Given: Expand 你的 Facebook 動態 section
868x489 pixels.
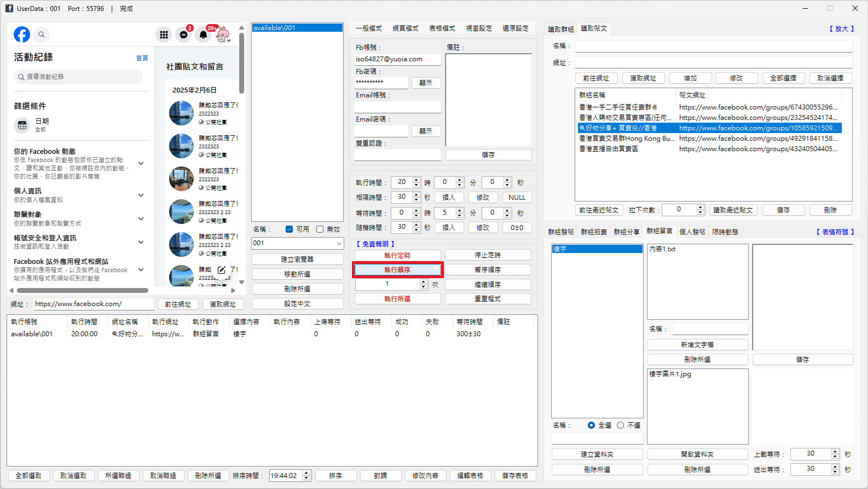Looking at the screenshot, I should click(141, 163).
